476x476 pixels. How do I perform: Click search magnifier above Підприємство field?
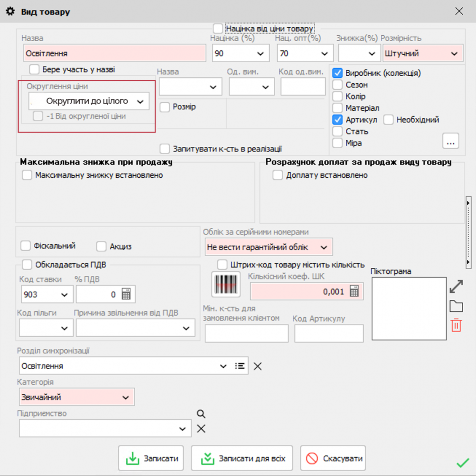coord(201,414)
